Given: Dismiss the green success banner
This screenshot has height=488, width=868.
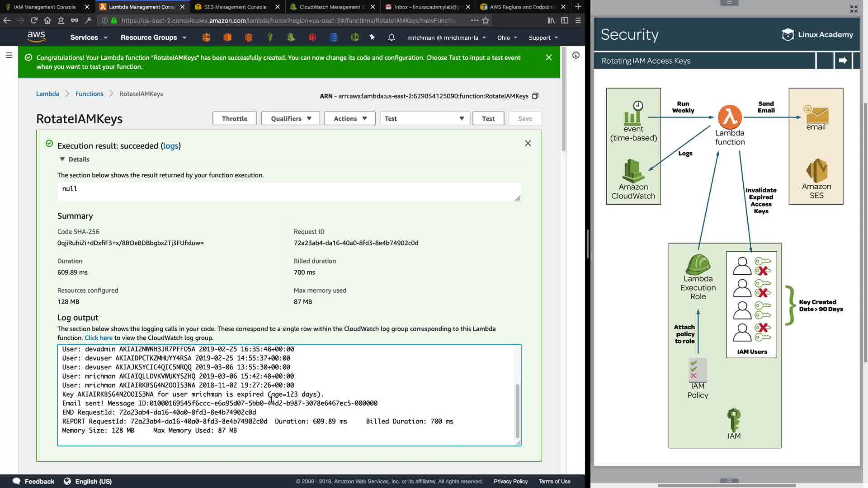Looking at the screenshot, I should (x=548, y=57).
